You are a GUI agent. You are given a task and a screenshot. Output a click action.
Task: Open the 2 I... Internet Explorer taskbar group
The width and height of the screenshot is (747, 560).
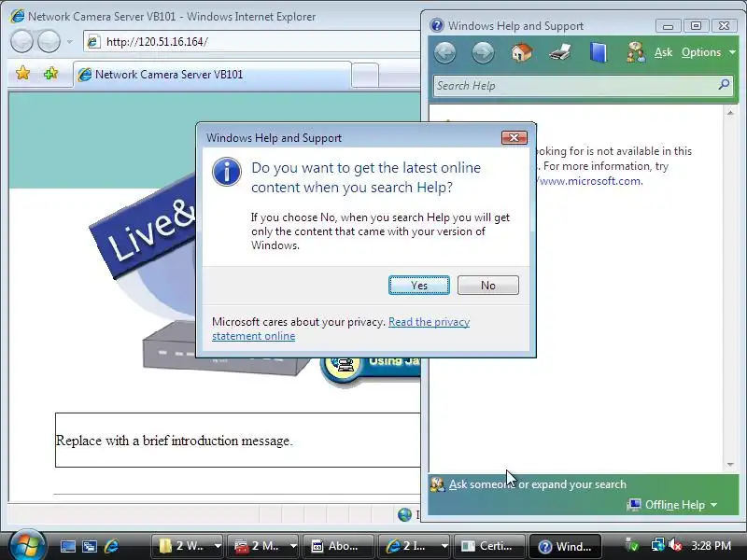(414, 546)
